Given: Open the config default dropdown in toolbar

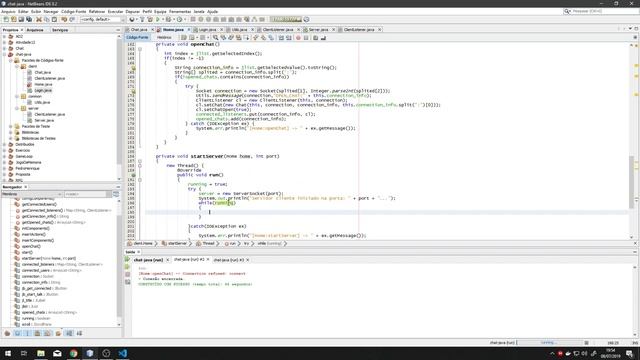Looking at the screenshot, I should [x=103, y=19].
